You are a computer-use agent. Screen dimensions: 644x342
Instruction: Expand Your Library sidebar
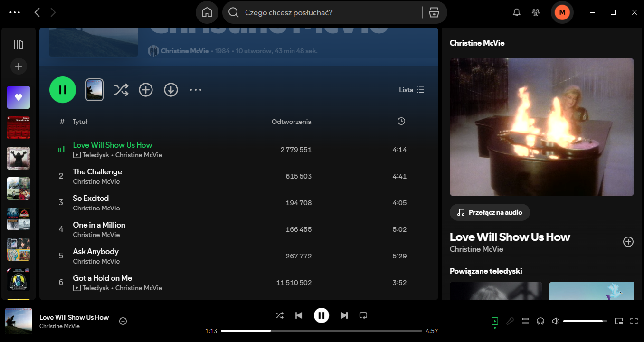[19, 45]
